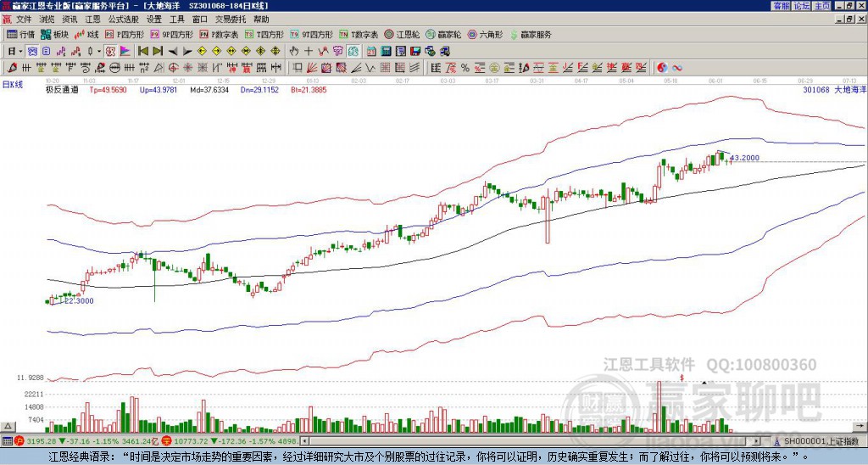The image size is (868, 465).
Task: Select the circle with horizontal line tool
Action: tap(114, 68)
